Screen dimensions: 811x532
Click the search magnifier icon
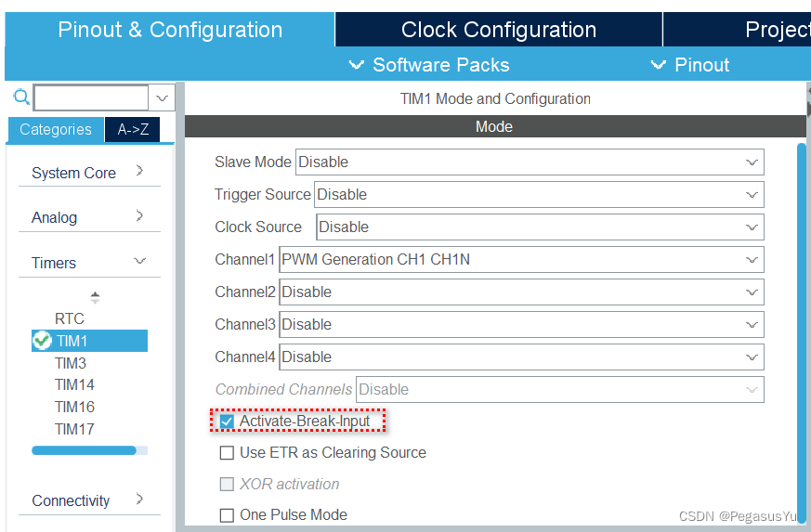click(x=21, y=97)
